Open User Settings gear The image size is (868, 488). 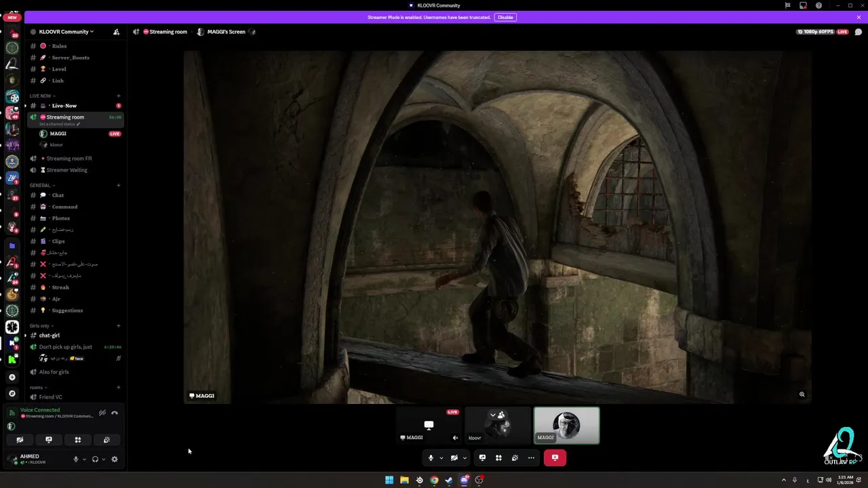point(115,459)
